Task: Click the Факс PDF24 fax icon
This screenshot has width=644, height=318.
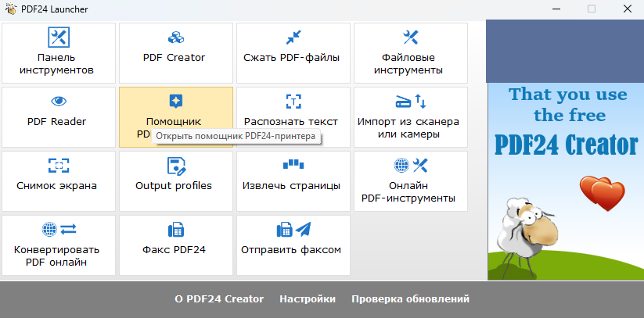Action: coord(176,230)
